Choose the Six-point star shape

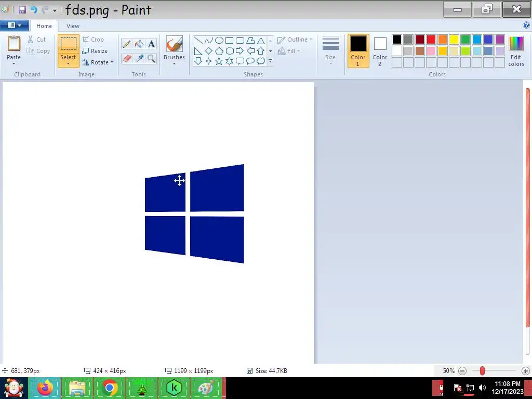(x=229, y=61)
